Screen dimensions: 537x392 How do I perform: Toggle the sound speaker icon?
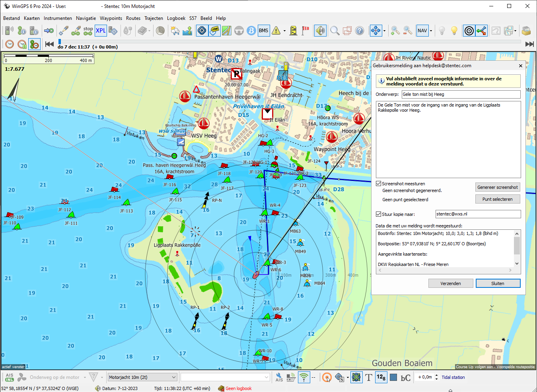(x=320, y=31)
